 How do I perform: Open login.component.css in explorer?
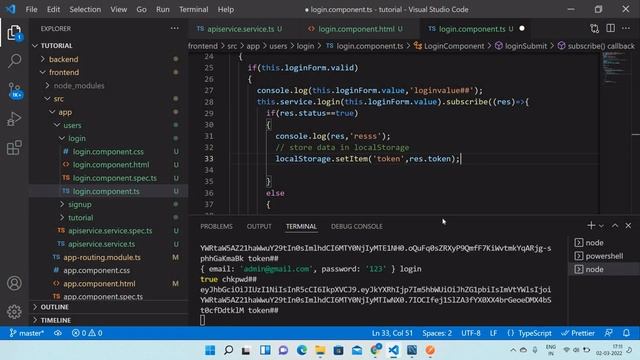tap(108, 151)
